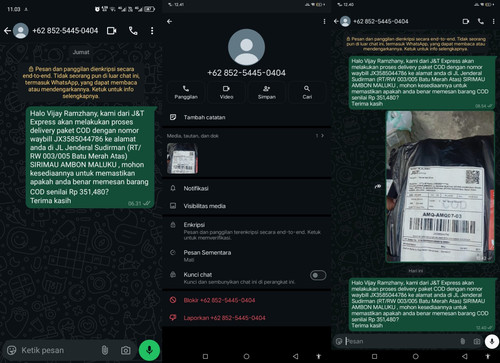Viewport: 500px width, 363px height.
Task: Tap Laporkan +62 852-5445-0404
Action: 246,318
